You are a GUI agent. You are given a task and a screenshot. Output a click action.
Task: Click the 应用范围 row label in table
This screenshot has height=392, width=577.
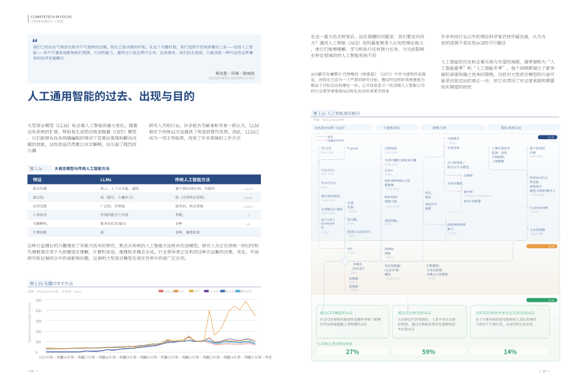tap(40, 206)
